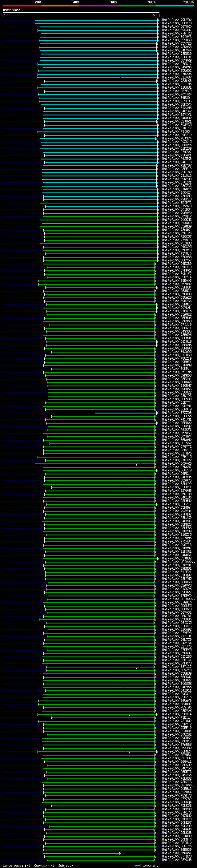Click the UniRef100_B1B8K7 label
197x868 pixels.
[x=177, y=680]
